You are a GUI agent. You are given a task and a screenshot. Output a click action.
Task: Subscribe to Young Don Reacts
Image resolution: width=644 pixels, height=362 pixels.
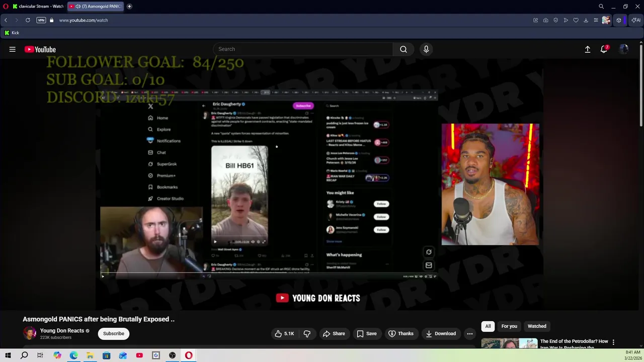114,334
